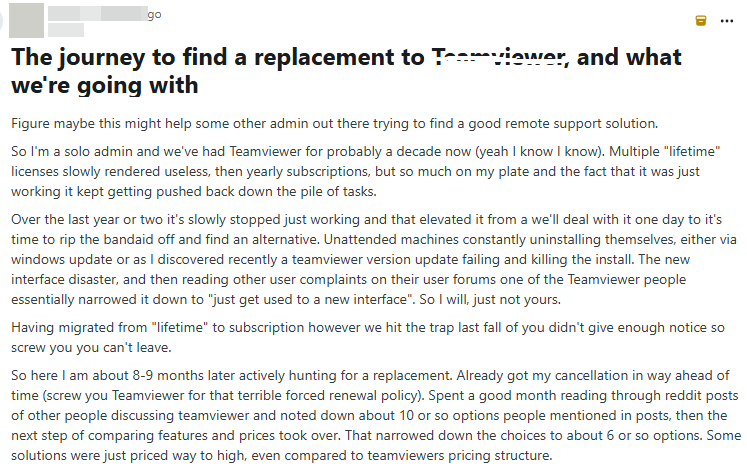
Task: Click the line starting 'windows update or as I discovered'
Action: (350, 260)
